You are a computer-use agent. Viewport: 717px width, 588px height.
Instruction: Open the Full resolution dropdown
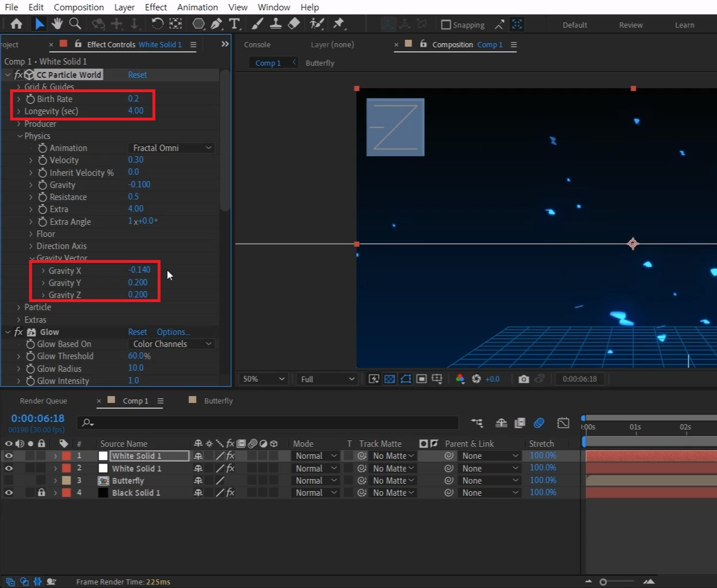tap(327, 379)
